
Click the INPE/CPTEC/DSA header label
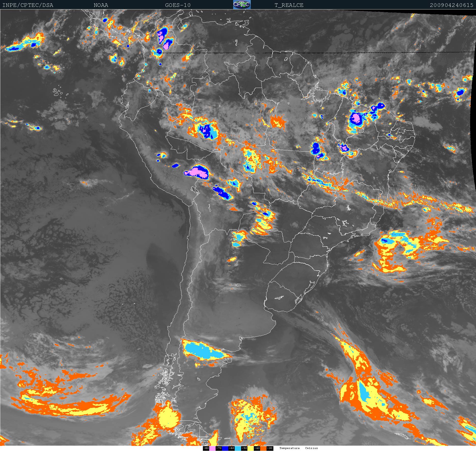[x=28, y=5]
